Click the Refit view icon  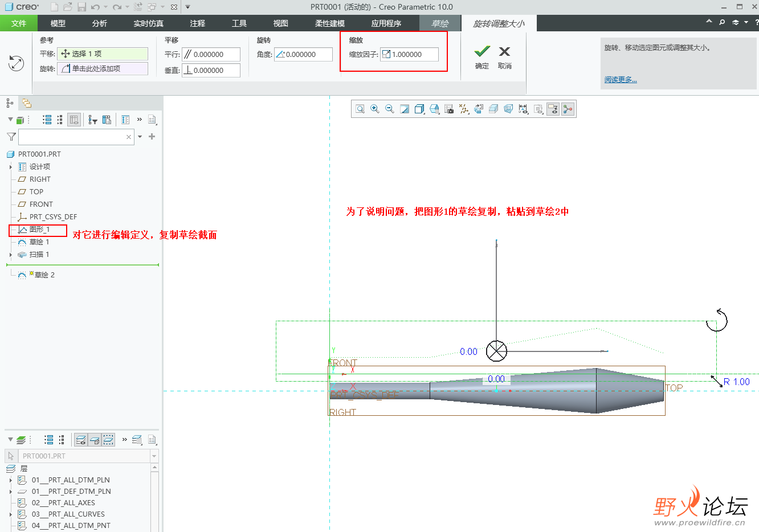pyautogui.click(x=360, y=109)
